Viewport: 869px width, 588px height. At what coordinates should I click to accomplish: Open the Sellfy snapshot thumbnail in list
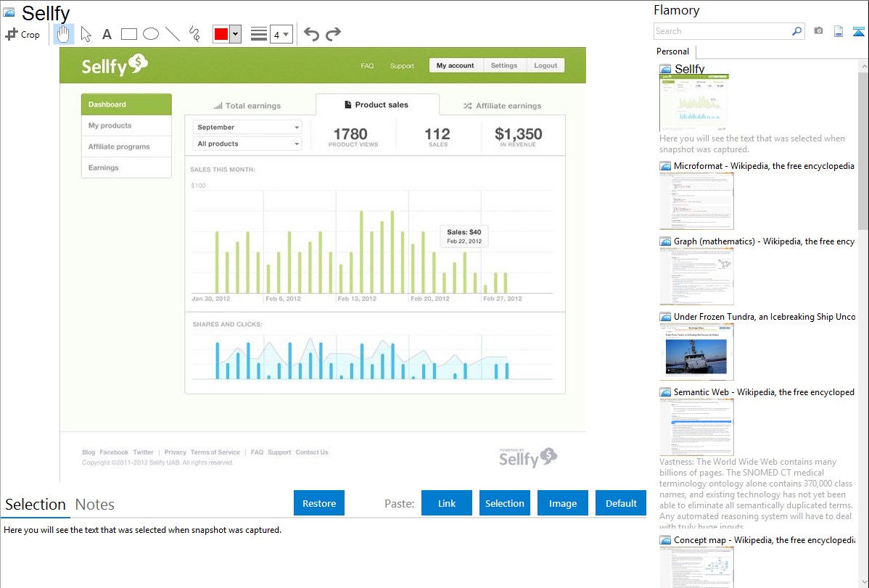694,103
